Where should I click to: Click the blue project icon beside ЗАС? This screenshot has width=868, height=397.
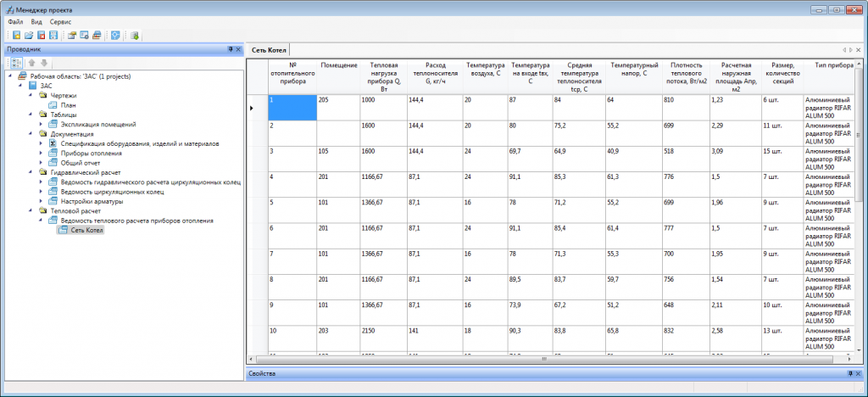[x=33, y=86]
